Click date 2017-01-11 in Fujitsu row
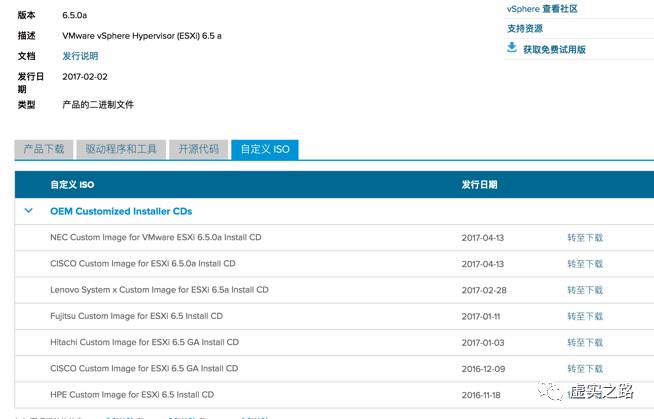The width and height of the screenshot is (654, 419). (481, 316)
